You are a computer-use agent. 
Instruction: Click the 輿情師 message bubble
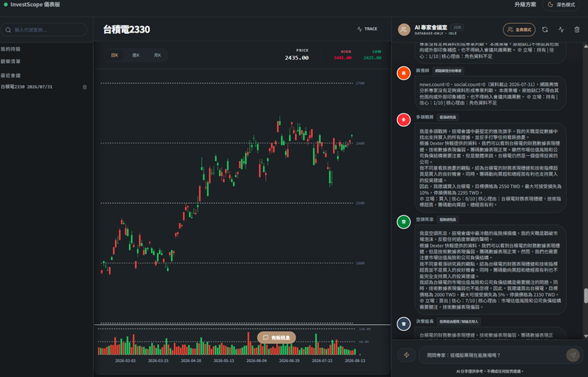491,93
